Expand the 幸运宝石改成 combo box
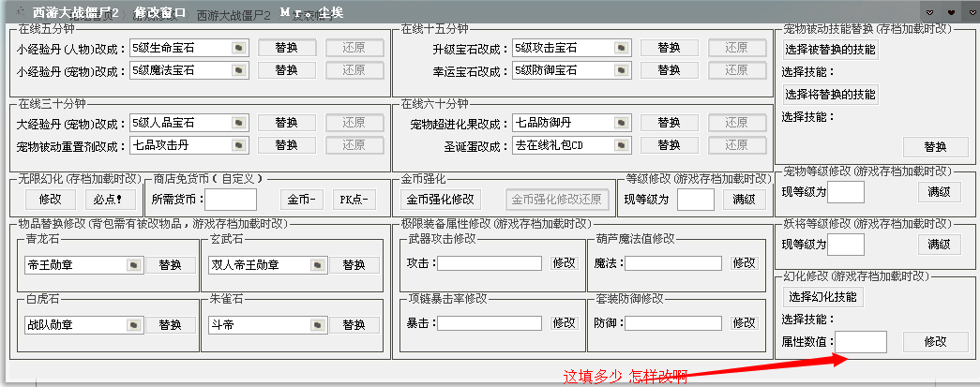 (x=621, y=71)
